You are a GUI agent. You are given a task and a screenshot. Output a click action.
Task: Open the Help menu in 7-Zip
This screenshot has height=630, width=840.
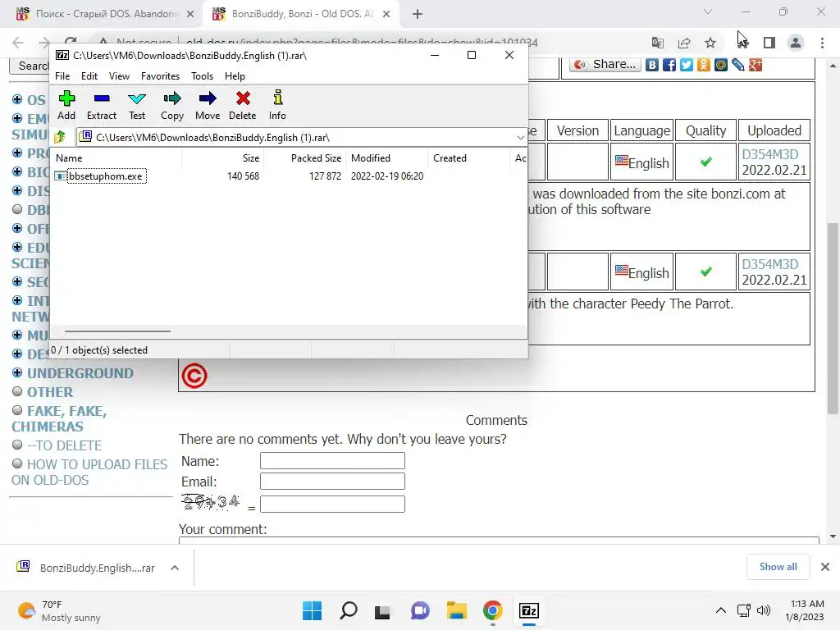(235, 76)
